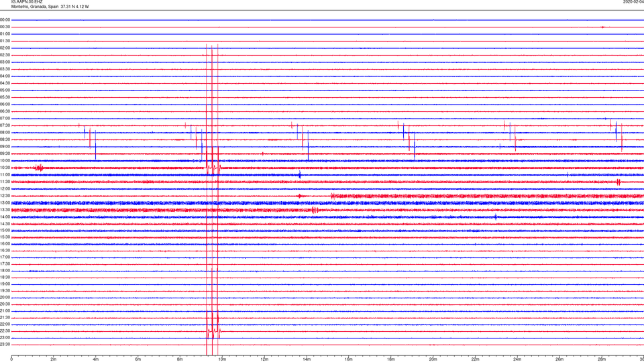Select the 11:30 trace time label

(5, 182)
